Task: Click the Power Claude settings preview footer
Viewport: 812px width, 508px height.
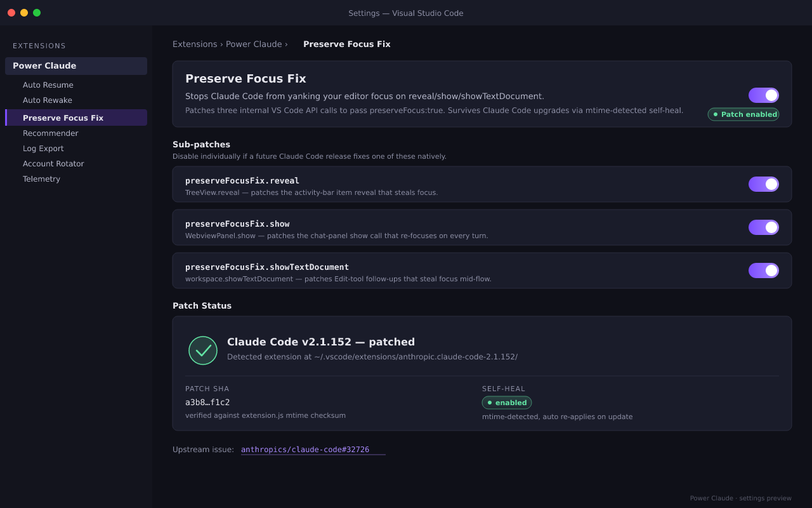Action: coord(741,498)
